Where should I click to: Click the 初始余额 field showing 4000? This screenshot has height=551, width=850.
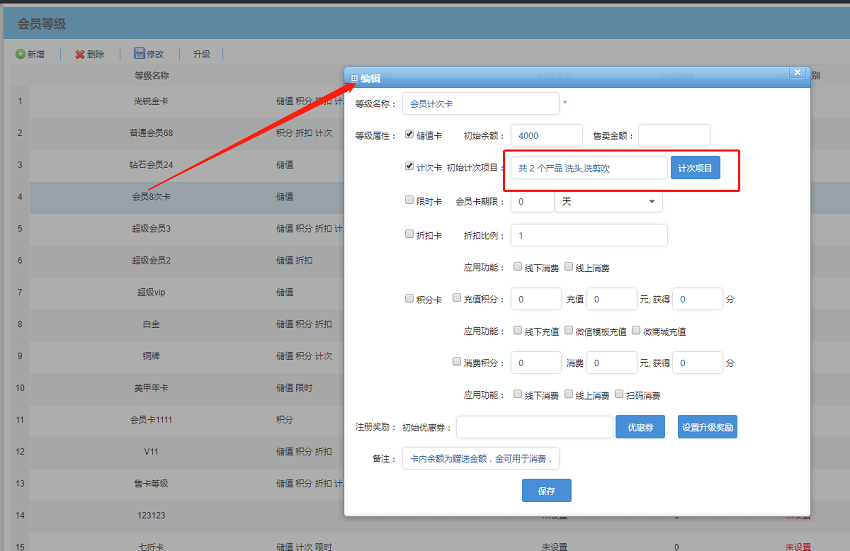(x=546, y=136)
